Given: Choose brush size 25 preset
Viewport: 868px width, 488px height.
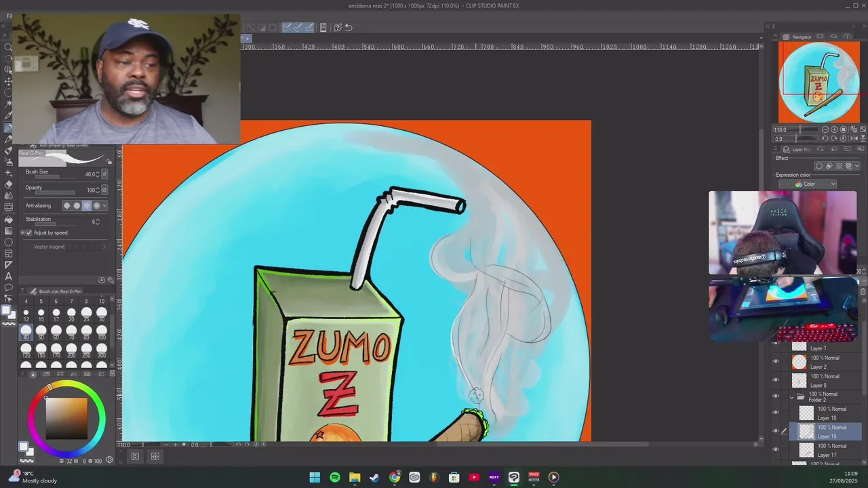Looking at the screenshot, I should click(x=86, y=314).
